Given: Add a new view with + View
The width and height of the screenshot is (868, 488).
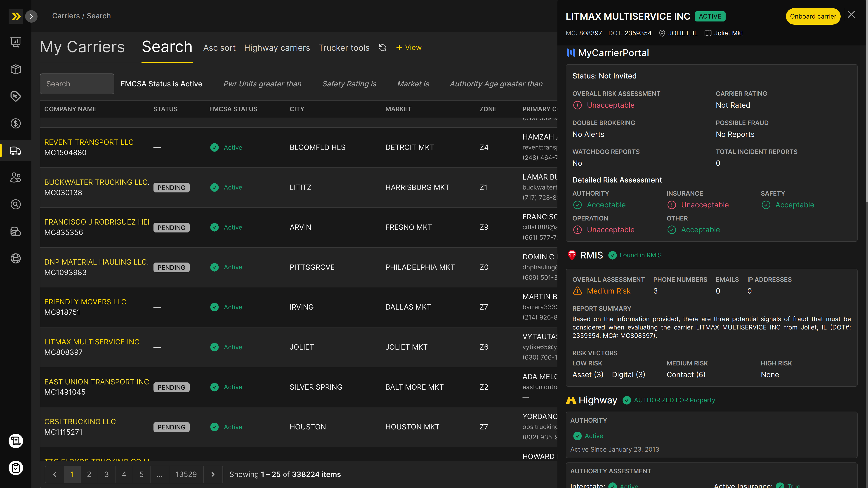Looking at the screenshot, I should tap(409, 47).
